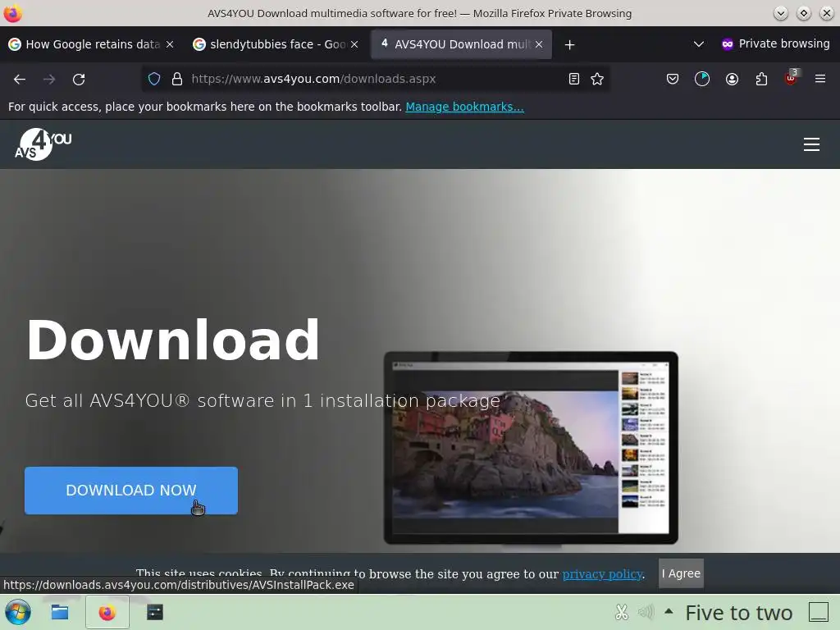Open Pocket save icon
Viewport: 840px width, 630px height.
(673, 80)
